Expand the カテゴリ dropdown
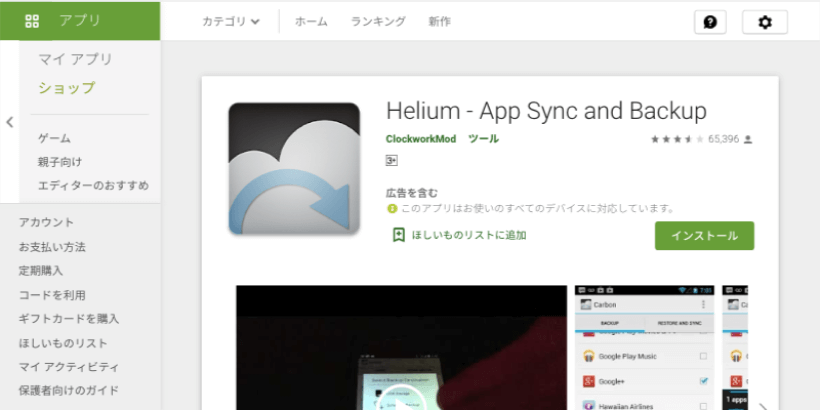This screenshot has height=410, width=820. (x=231, y=21)
